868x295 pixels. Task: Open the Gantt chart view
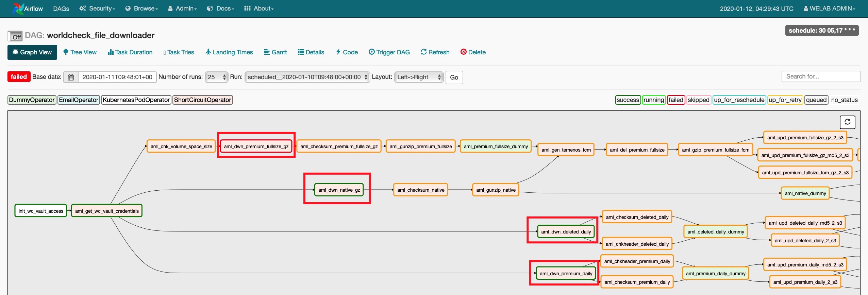[x=275, y=52]
